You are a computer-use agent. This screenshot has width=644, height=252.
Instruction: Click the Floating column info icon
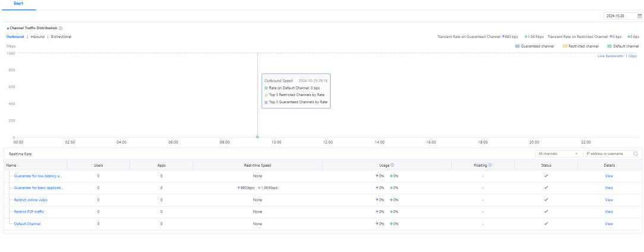[x=490, y=164]
